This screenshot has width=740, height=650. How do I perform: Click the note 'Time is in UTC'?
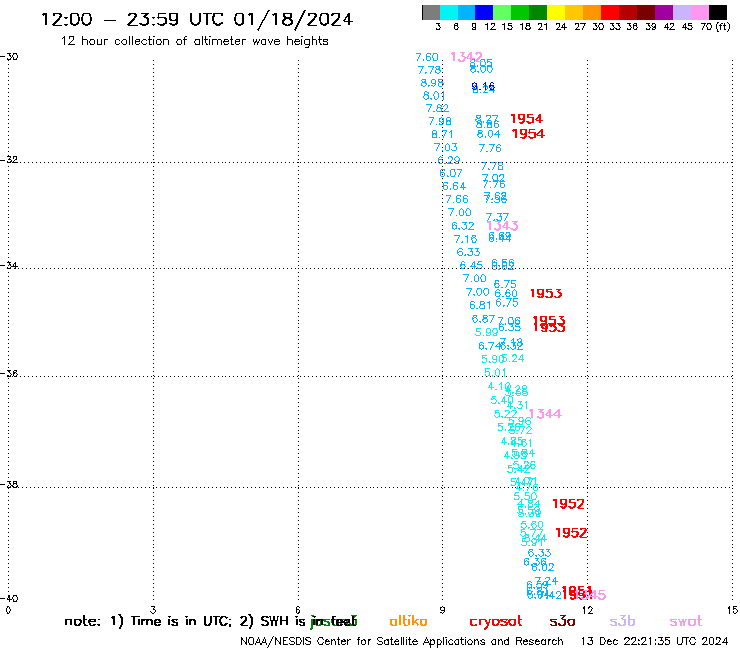[x=181, y=621]
